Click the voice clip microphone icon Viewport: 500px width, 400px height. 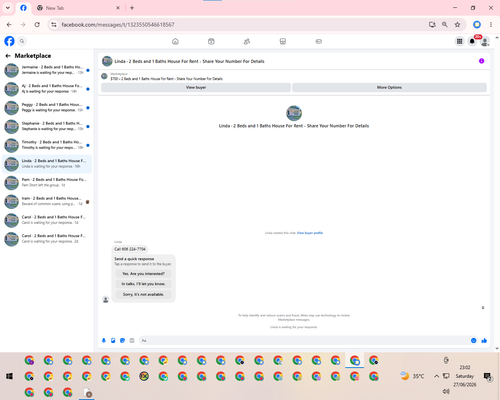click(x=104, y=340)
